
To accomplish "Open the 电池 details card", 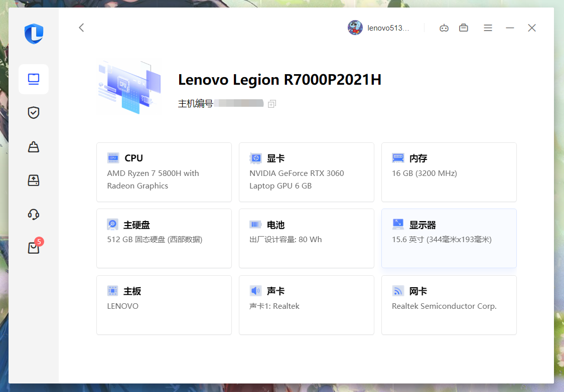I will [x=307, y=238].
